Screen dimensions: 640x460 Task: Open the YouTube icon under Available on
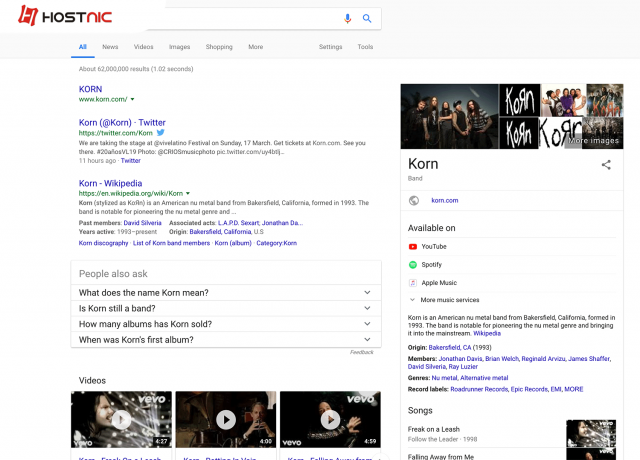click(413, 247)
